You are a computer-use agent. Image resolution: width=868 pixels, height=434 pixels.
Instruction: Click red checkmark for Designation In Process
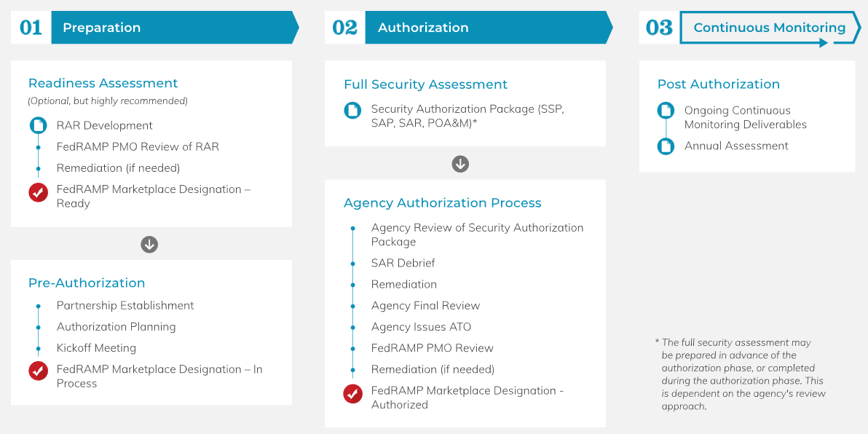click(x=38, y=371)
